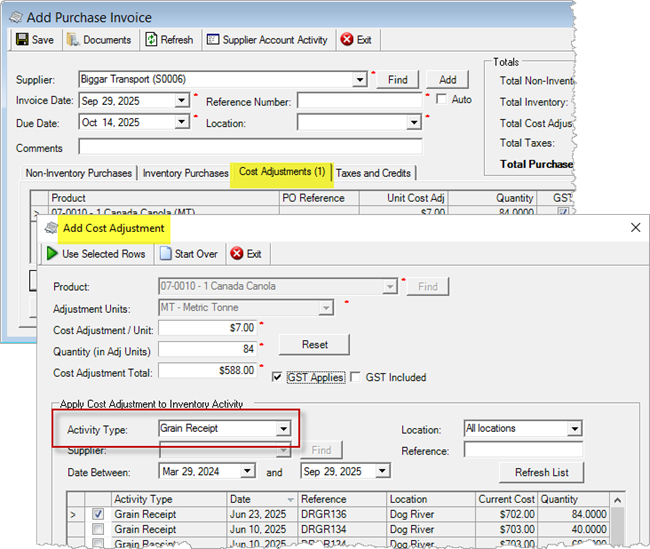Screen dimensions: 650x549
Task: Expand the invoice Location dropdown
Action: 414,122
